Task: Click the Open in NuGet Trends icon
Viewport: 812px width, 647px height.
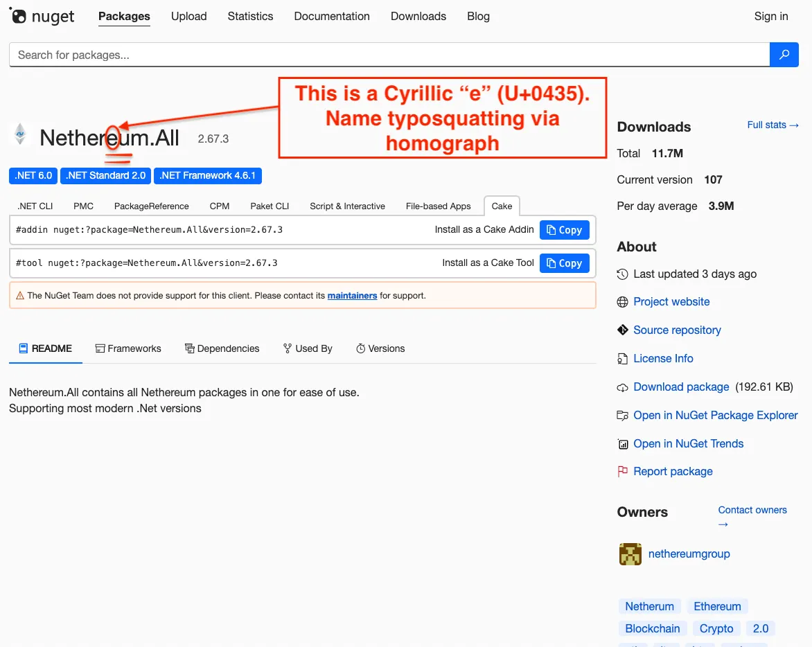Action: 621,443
